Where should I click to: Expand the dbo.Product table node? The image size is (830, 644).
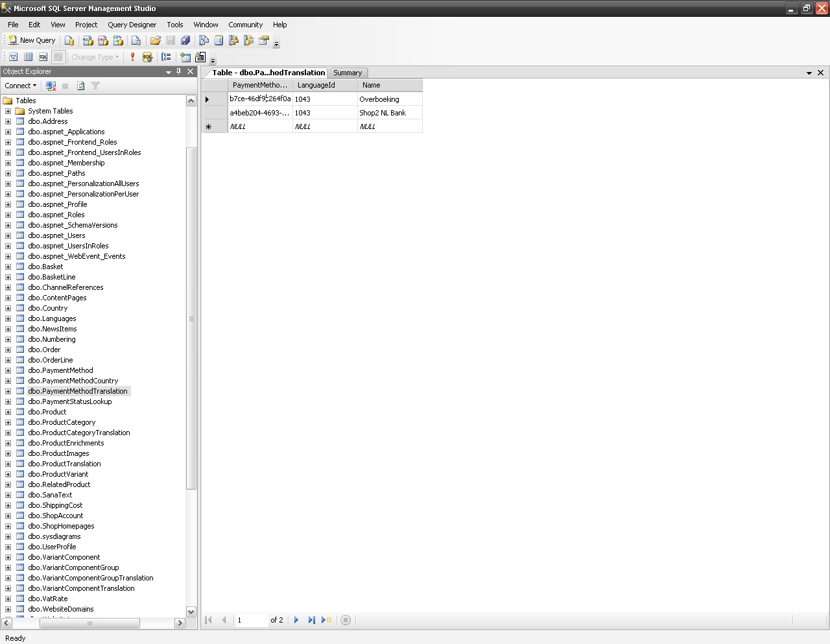coord(8,412)
